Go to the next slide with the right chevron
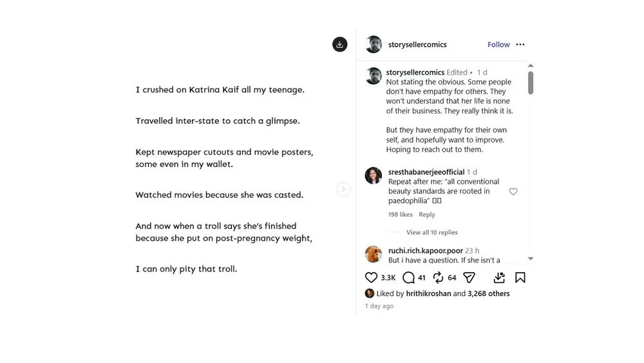The image size is (644, 363). 343,189
